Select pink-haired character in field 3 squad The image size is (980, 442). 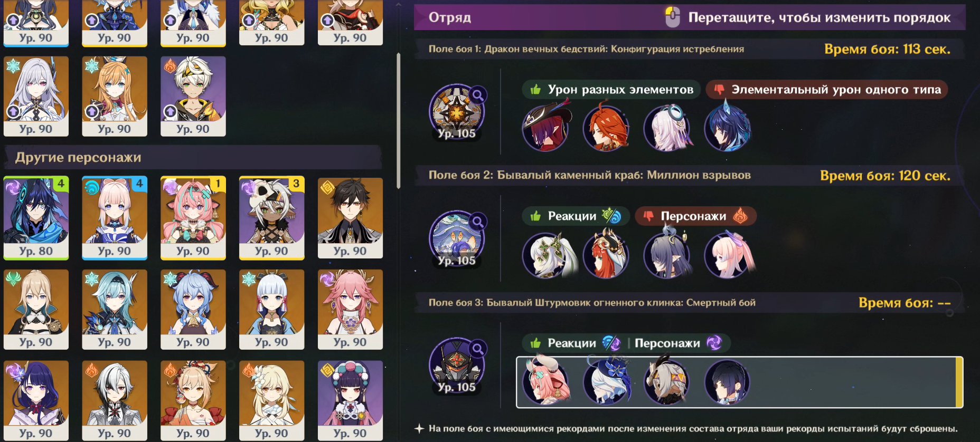point(546,382)
